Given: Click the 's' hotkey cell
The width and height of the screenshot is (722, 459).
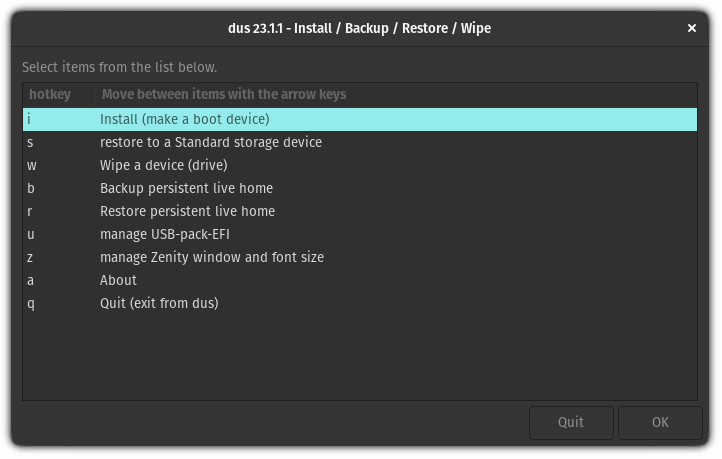Looking at the screenshot, I should (x=32, y=142).
